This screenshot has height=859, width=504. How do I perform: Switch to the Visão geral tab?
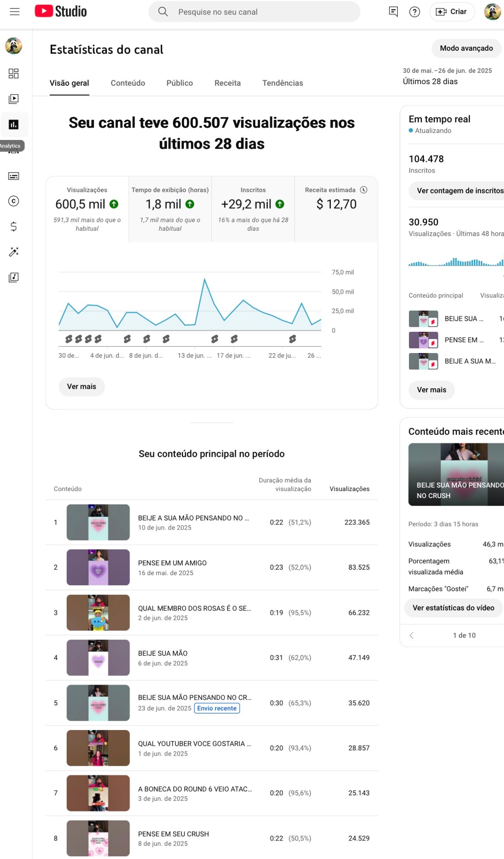coord(69,83)
